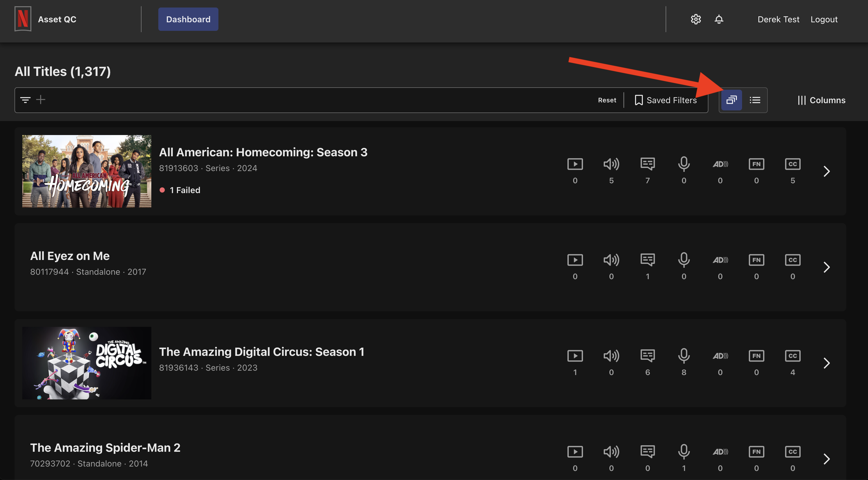Screen dimensions: 868x480
Task: Click subtitles icon in Amazing Spider-Man 2 row
Action: (647, 452)
